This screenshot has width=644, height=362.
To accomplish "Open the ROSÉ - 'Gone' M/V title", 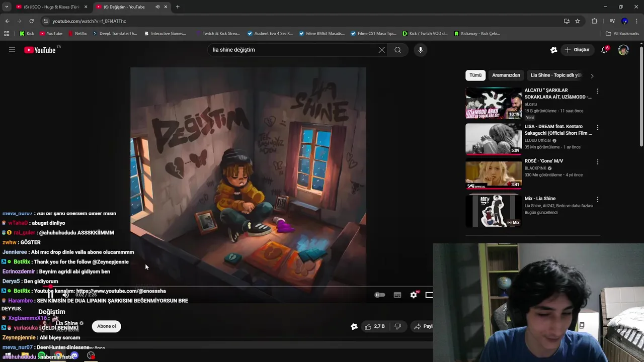I will click(544, 161).
